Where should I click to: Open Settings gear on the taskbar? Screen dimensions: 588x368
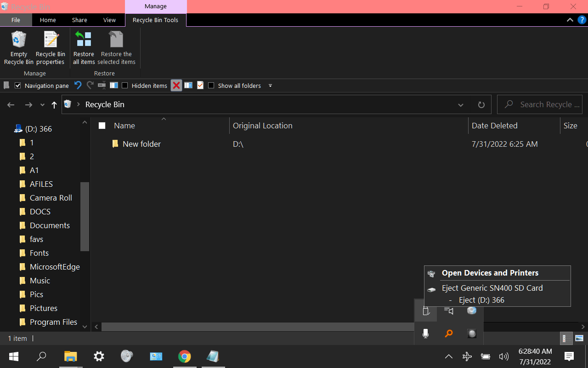pyautogui.click(x=99, y=356)
